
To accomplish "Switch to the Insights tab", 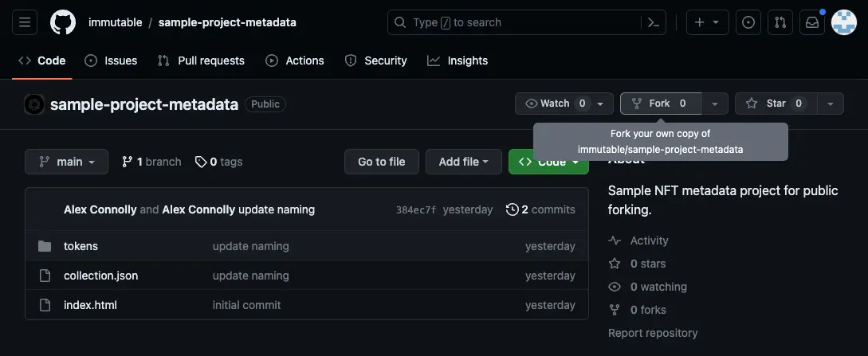I will (x=458, y=61).
